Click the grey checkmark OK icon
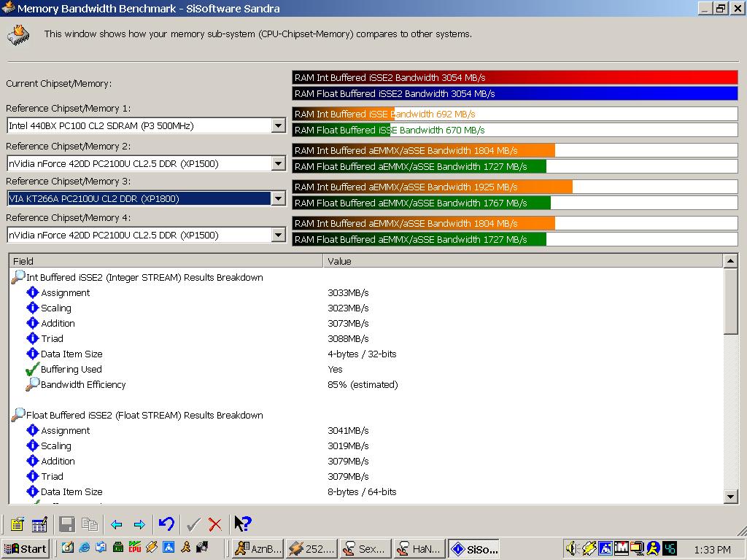Viewport: 747px width, 560px height. 193,525
